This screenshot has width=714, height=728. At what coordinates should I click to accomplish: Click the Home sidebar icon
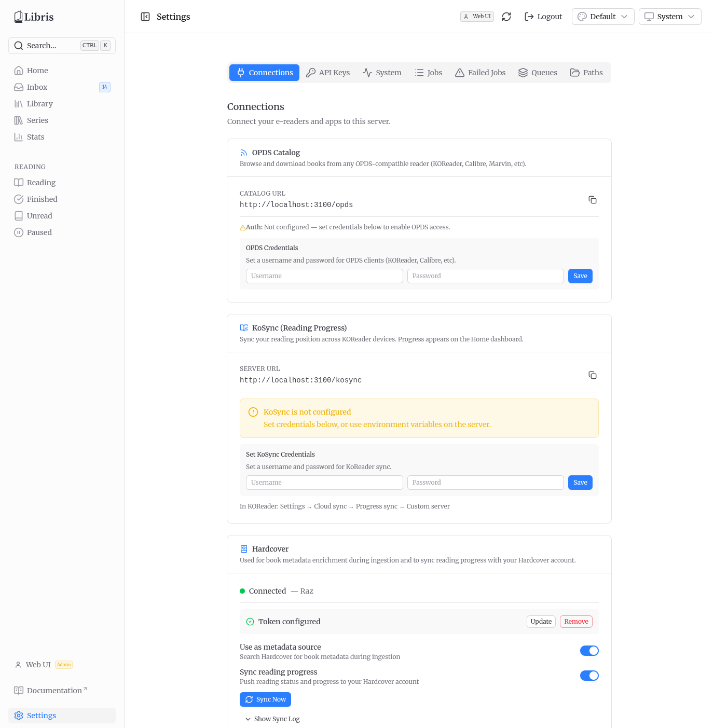coord(19,71)
